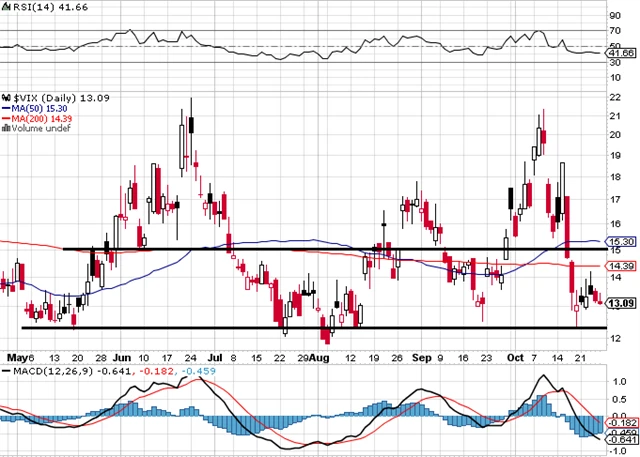Click the 13.09 current price tag on right axis
This screenshot has width=640, height=457.
(621, 304)
